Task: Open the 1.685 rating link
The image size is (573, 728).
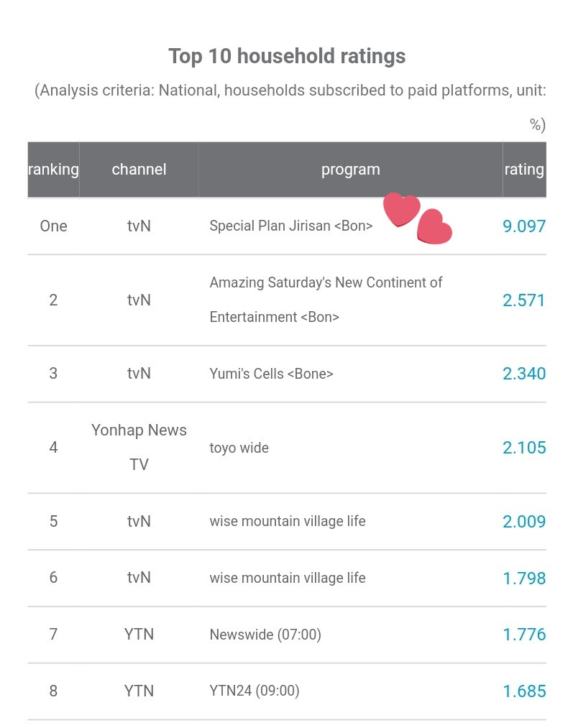Action: click(x=524, y=691)
